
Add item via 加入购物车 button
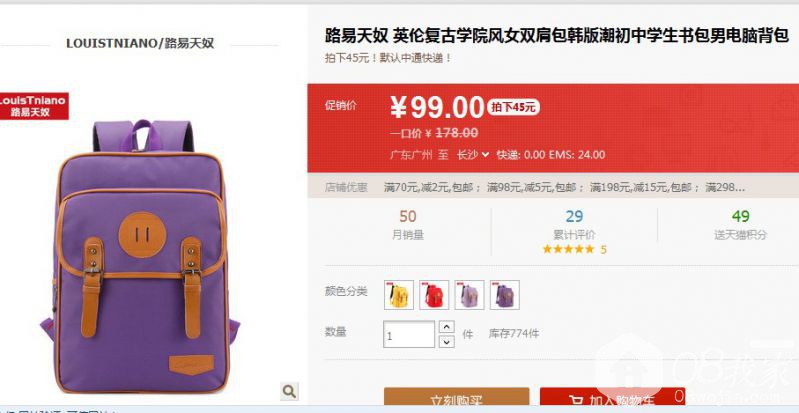[612, 399]
